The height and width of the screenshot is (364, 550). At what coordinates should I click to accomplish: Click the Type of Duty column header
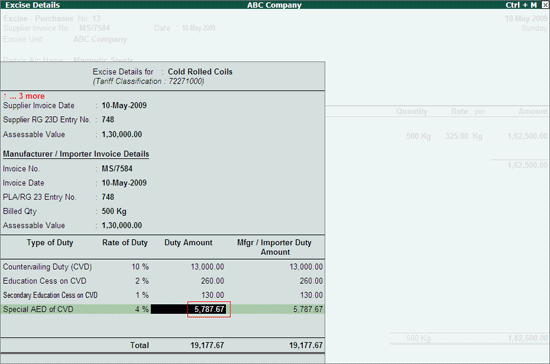pyautogui.click(x=50, y=243)
